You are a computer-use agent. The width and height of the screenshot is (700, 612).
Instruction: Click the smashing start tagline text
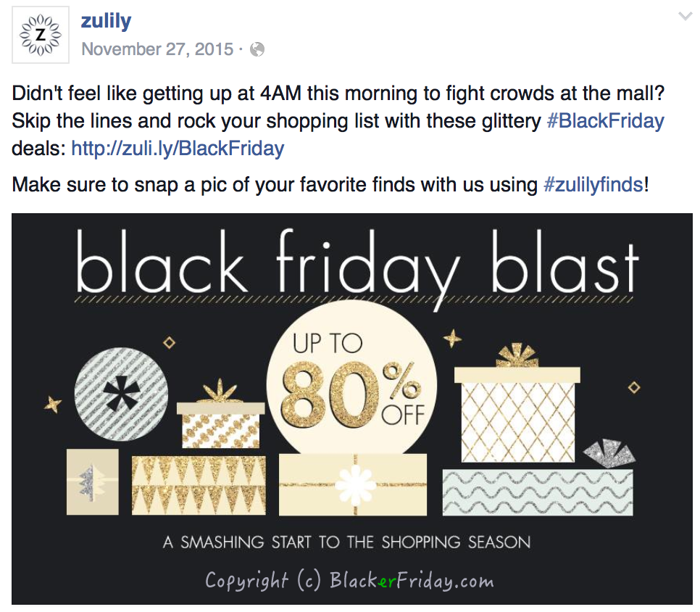(x=347, y=542)
